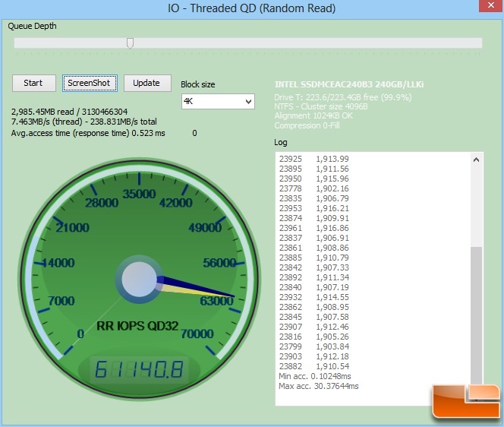Click the NTFS Cluster size 4096B text
Image resolution: width=504 pixels, height=427 pixels.
pos(321,106)
